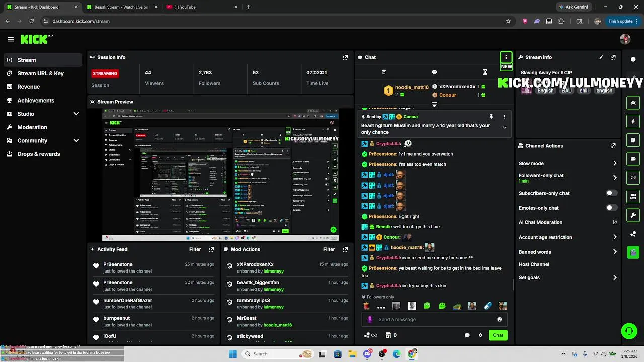Pop out the Mod Actions panel
This screenshot has width=644, height=362.
345,249
